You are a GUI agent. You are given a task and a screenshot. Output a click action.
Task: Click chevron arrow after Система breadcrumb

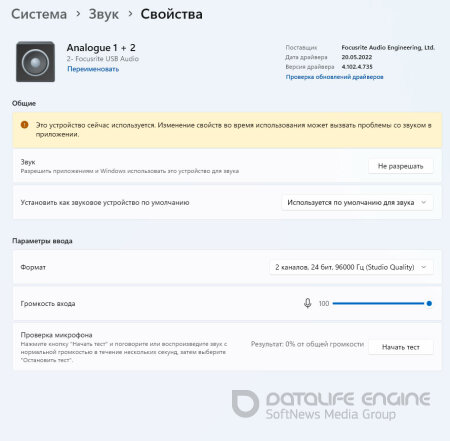point(78,14)
